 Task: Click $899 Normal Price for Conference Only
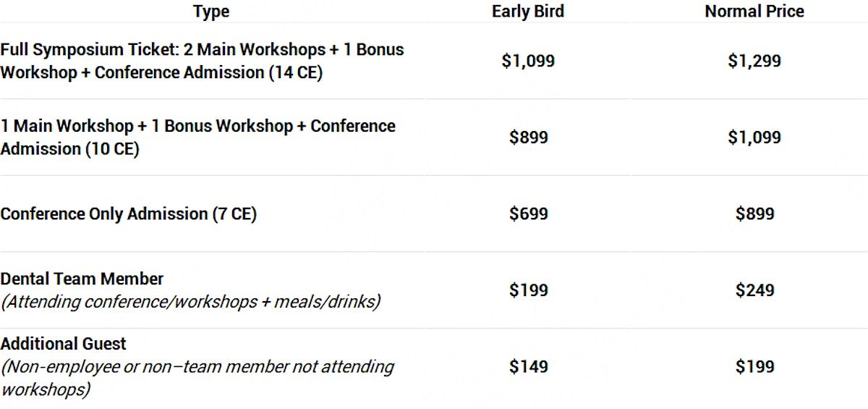click(754, 214)
